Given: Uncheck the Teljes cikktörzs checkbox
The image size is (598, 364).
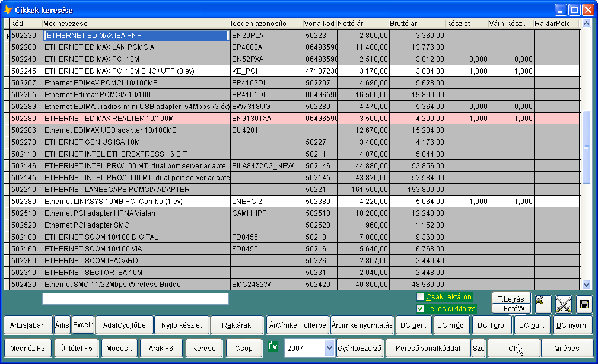Looking at the screenshot, I should (420, 308).
